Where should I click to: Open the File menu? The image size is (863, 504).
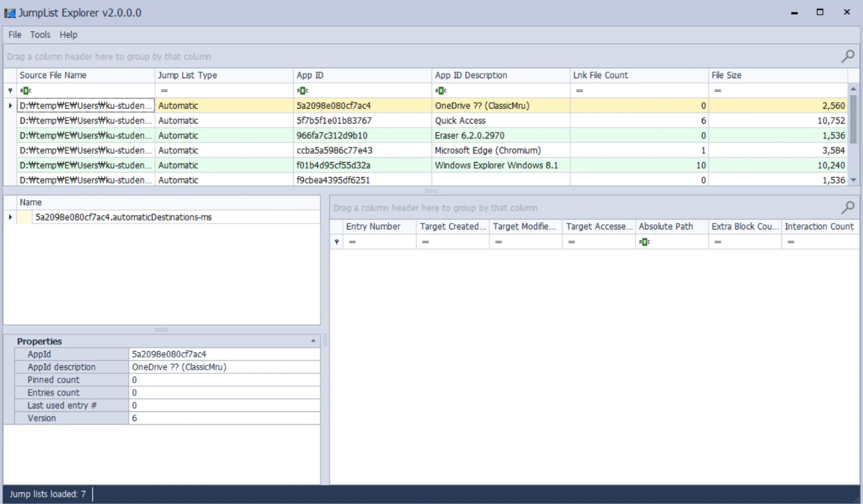(x=15, y=35)
